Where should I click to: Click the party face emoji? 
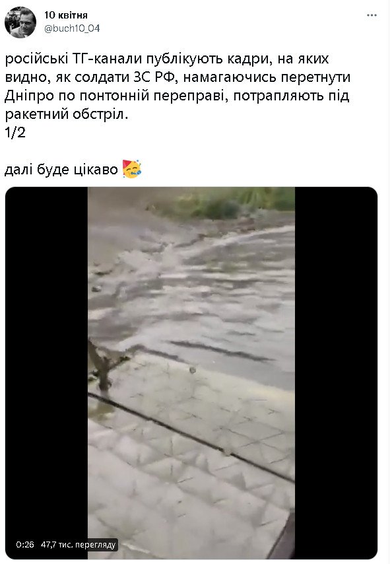[x=132, y=169]
